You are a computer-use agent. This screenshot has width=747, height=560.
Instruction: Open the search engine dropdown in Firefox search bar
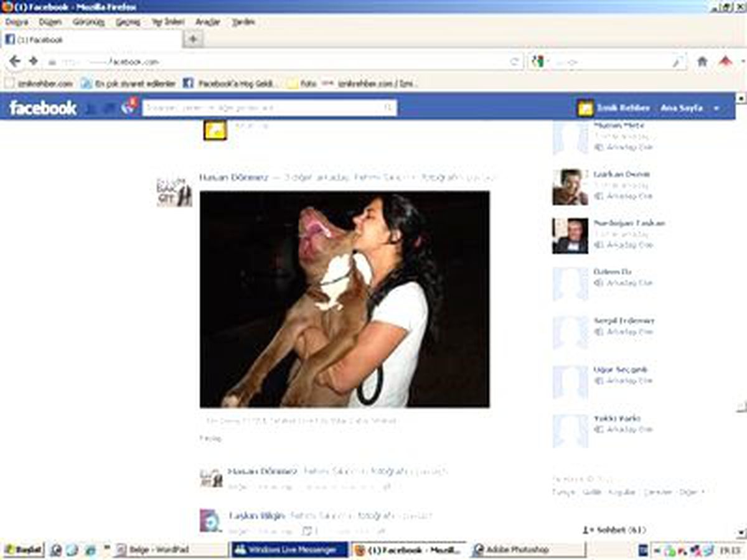pos(539,62)
